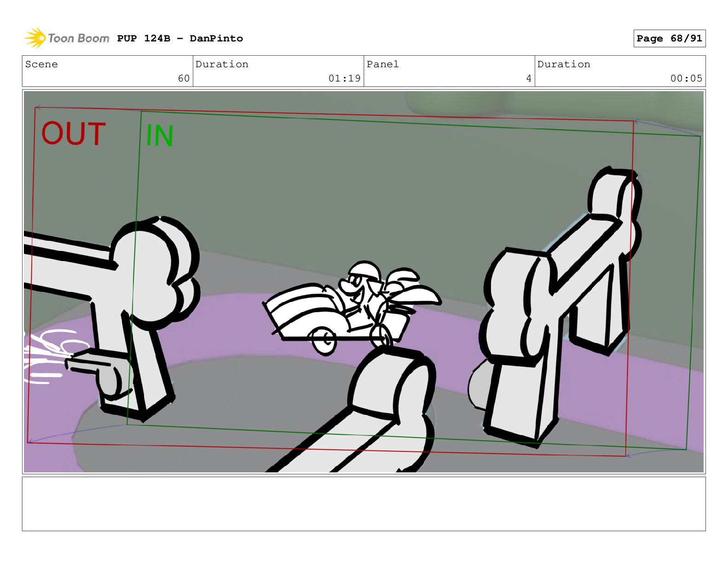Select panel number value '4'
The width and height of the screenshot is (728, 564).
pos(529,78)
